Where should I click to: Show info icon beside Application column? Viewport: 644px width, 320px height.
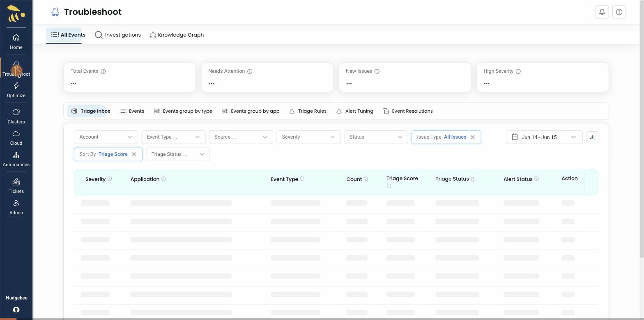(163, 179)
